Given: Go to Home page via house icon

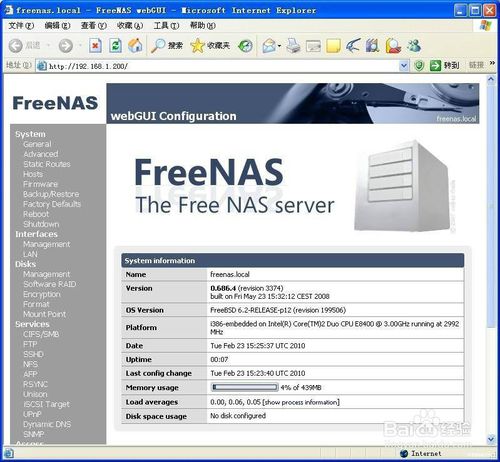Looking at the screenshot, I should coord(135,46).
